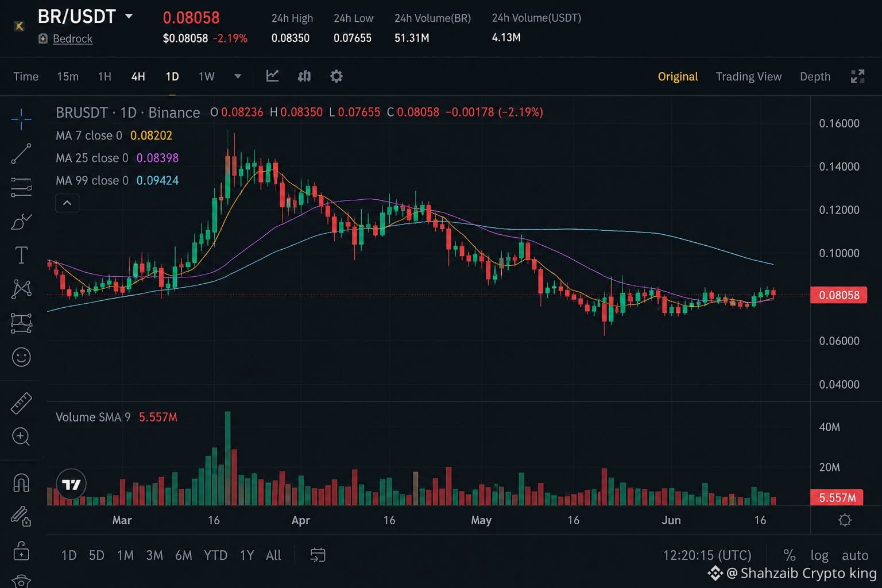Click the 12:20:15 (UTC) timezone selector
Viewport: 882px width, 588px height.
tap(707, 555)
